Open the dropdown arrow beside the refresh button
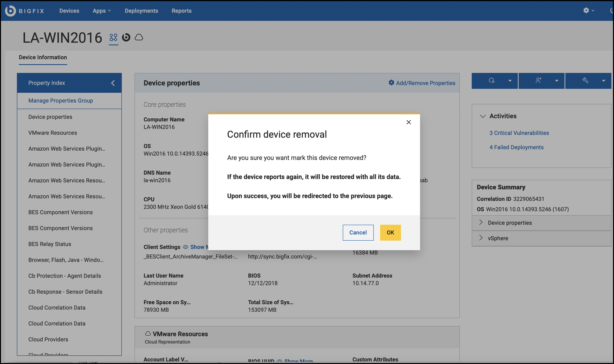This screenshot has width=614, height=364. point(510,81)
